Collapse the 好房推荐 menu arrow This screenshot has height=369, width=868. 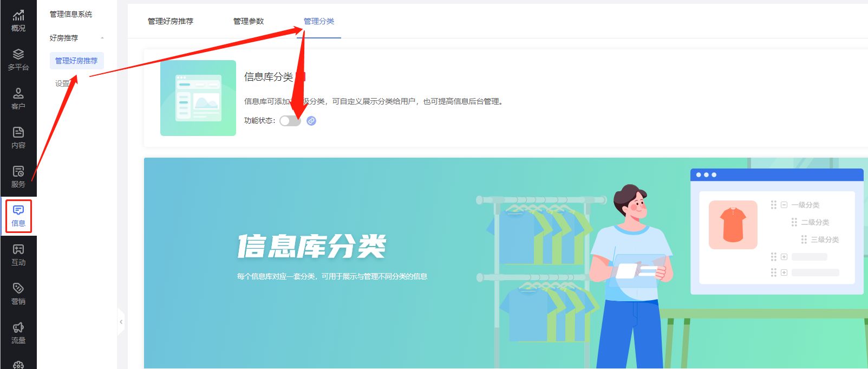pos(102,38)
